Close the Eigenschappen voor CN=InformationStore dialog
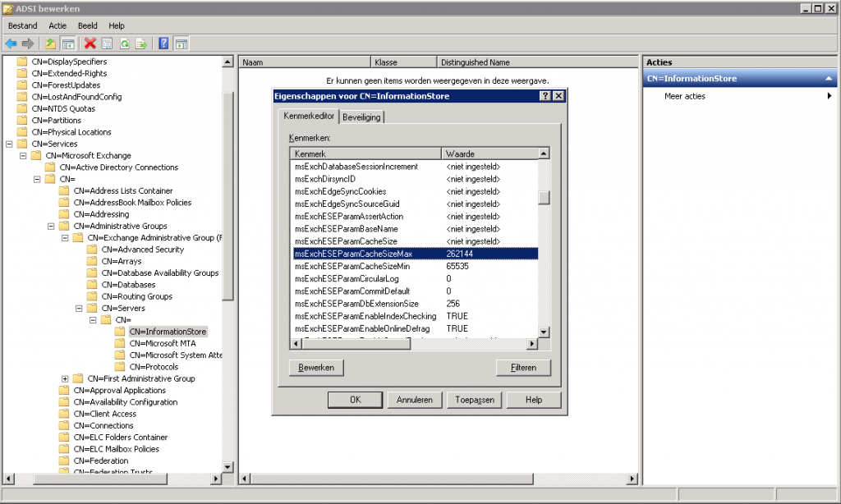This screenshot has width=841, height=504. tap(558, 96)
